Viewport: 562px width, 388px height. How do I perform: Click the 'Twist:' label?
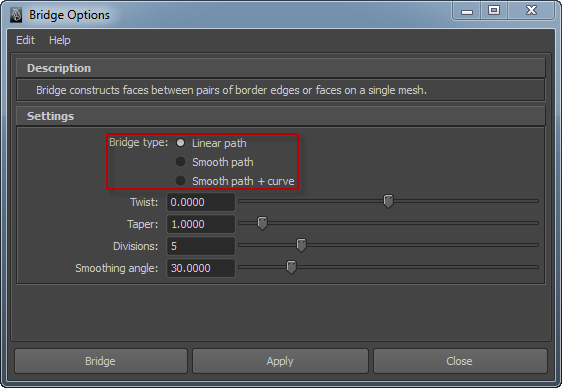144,202
